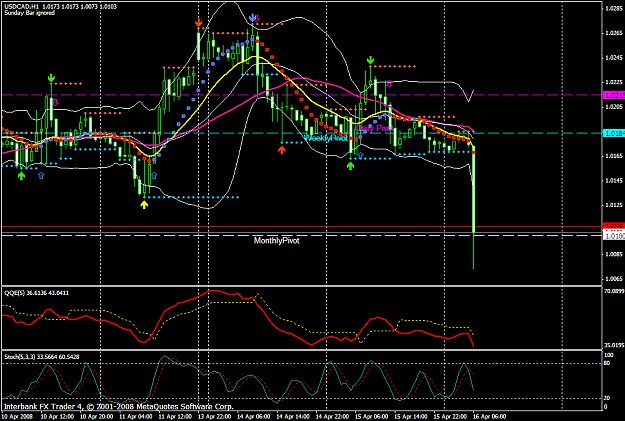625x421 pixels.
Task: Click the orange up arrow near 14 Apr 14:00
Action: (282, 150)
